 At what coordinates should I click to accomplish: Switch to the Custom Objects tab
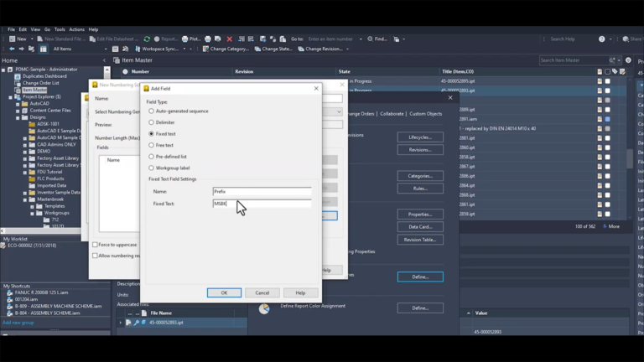click(425, 114)
